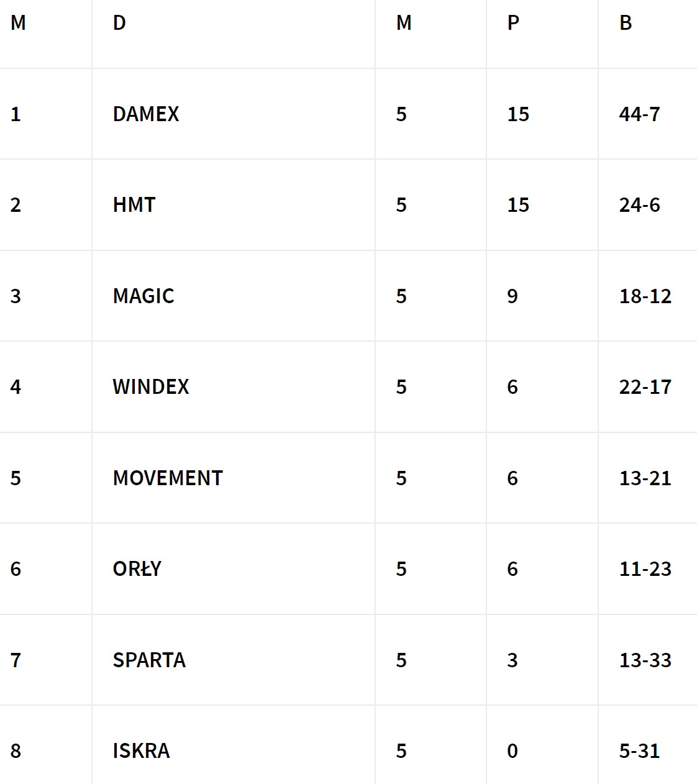
Task: Click the 24-6 goal balance value
Action: click(x=639, y=205)
